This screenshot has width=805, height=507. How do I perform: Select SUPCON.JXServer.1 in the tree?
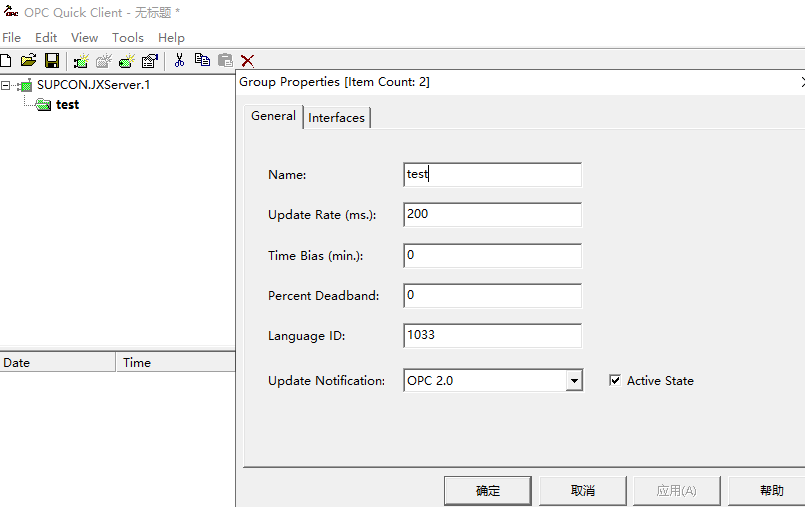pos(93,85)
